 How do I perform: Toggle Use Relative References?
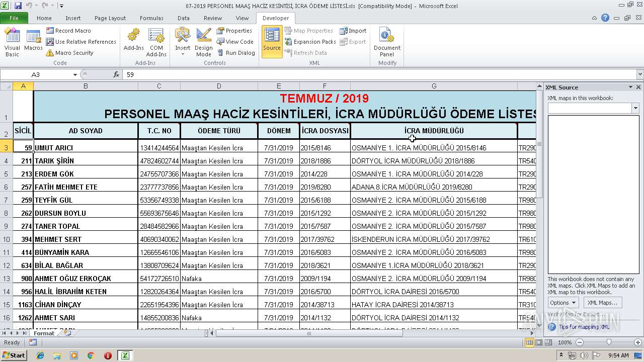81,42
